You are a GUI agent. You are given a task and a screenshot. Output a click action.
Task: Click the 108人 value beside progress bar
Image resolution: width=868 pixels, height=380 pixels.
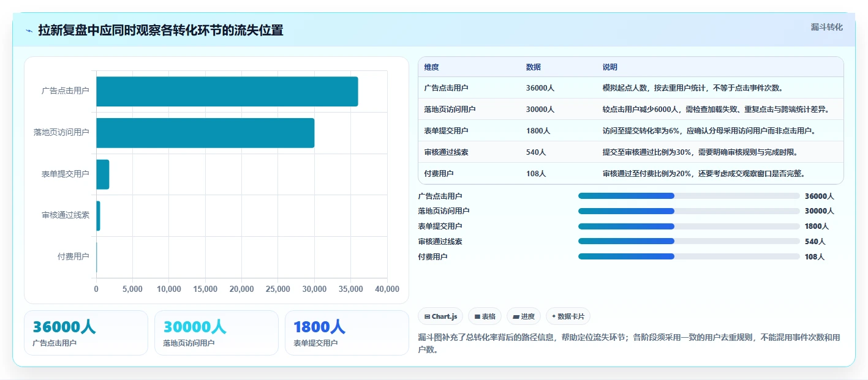click(815, 257)
